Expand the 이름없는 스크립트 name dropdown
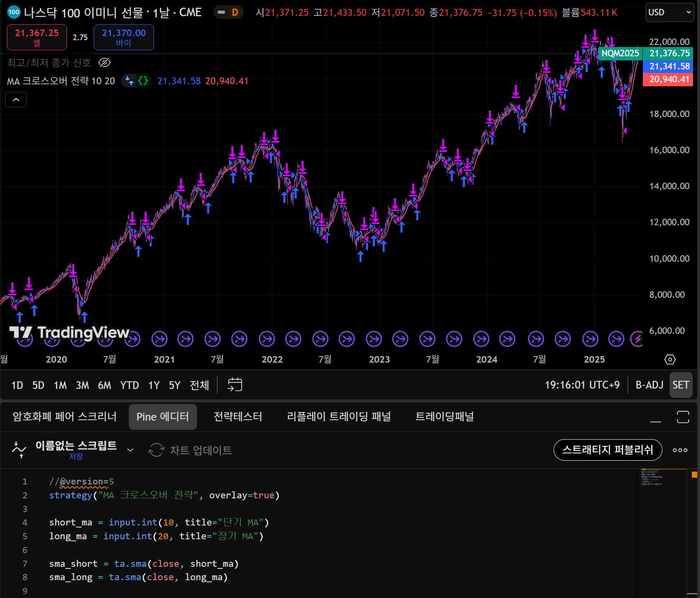Image resolution: width=700 pixels, height=598 pixels. click(130, 450)
